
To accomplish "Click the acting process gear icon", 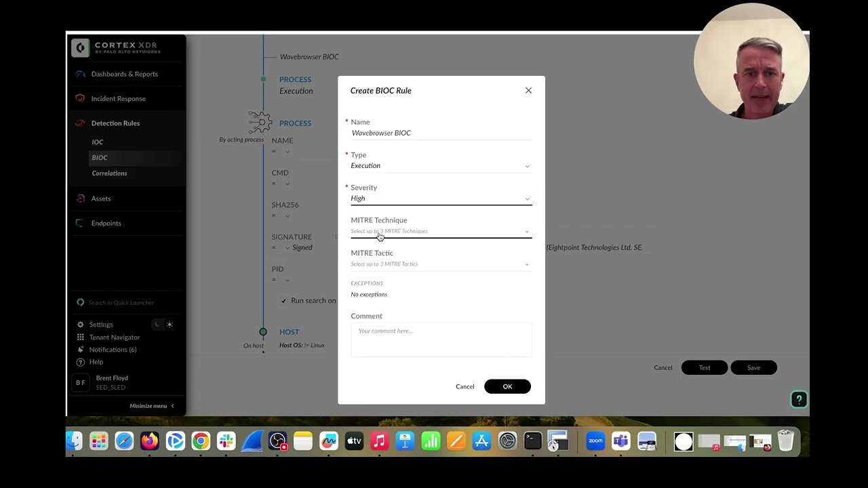I will 260,123.
